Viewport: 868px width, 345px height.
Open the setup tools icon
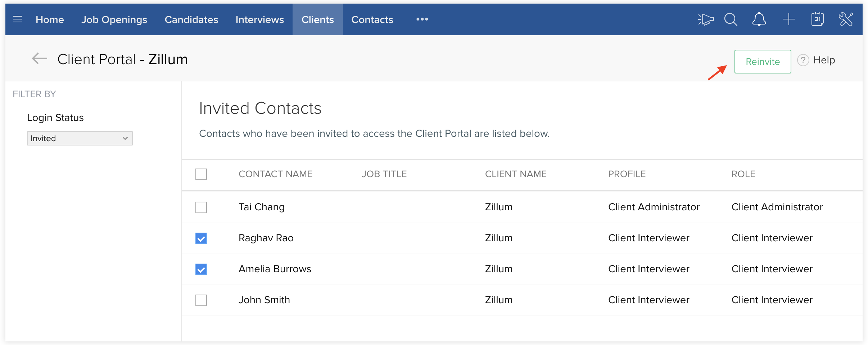(846, 19)
